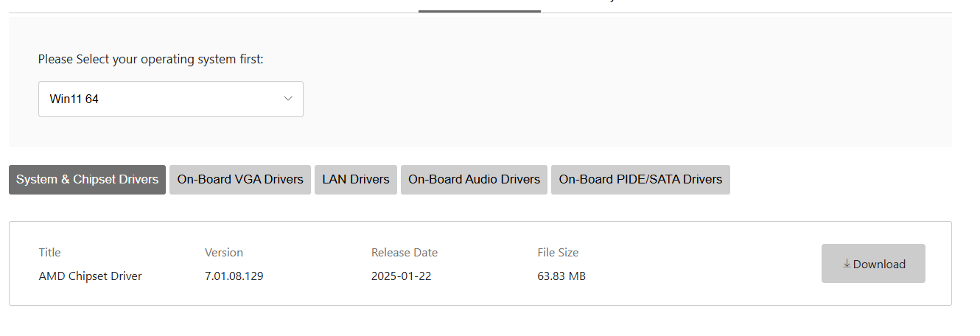Click the AMD Chipset Driver title text
This screenshot has width=980, height=336.
coord(90,276)
